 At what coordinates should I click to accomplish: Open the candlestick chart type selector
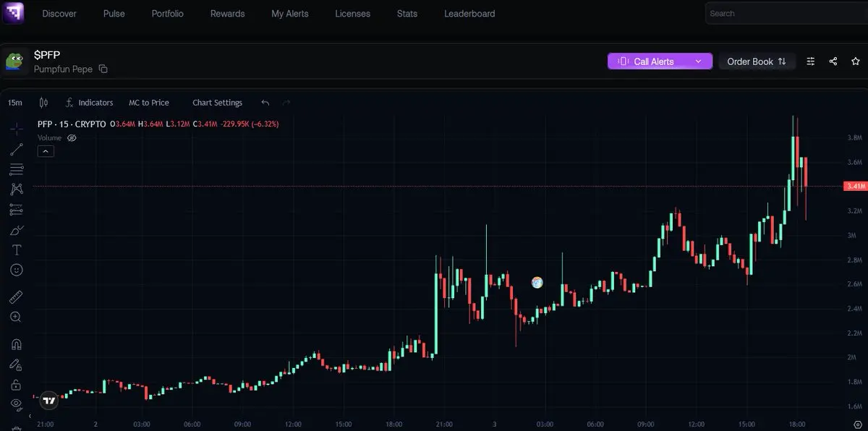[43, 103]
